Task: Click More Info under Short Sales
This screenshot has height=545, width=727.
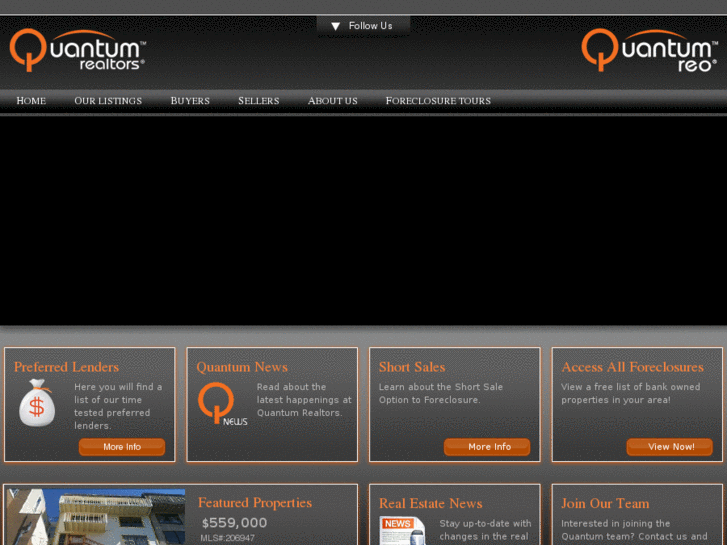Action: 487,447
